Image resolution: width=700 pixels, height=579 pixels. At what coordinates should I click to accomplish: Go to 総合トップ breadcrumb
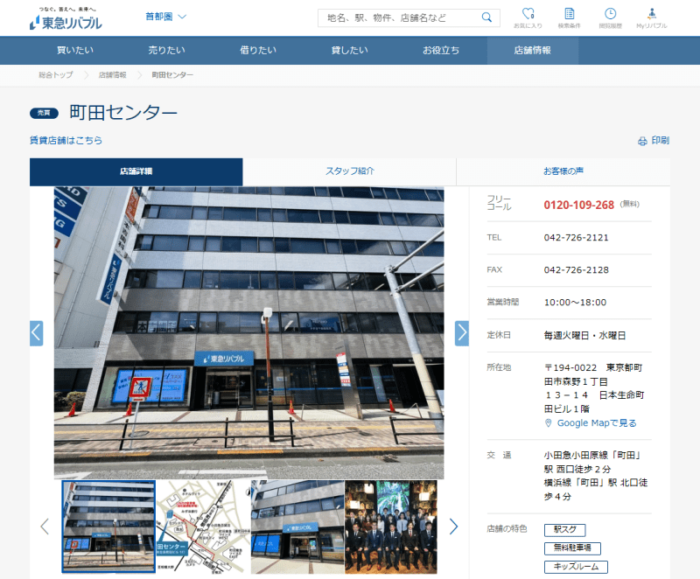[55, 75]
